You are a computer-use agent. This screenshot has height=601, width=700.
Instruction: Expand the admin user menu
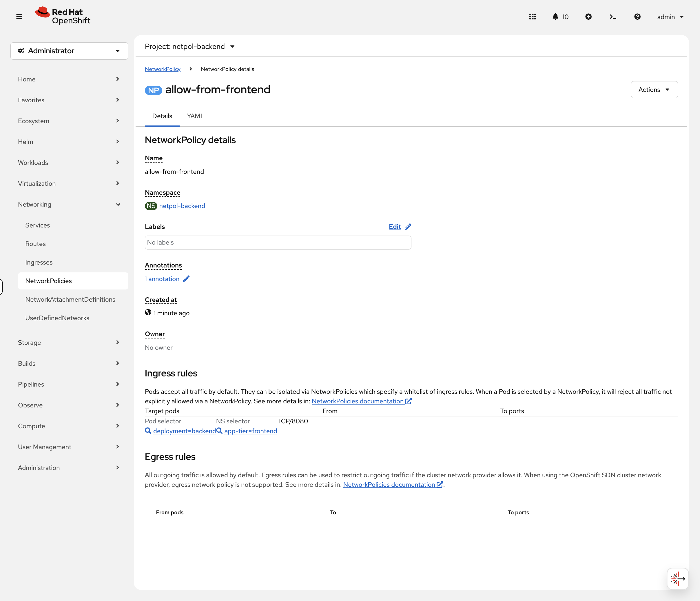point(670,17)
